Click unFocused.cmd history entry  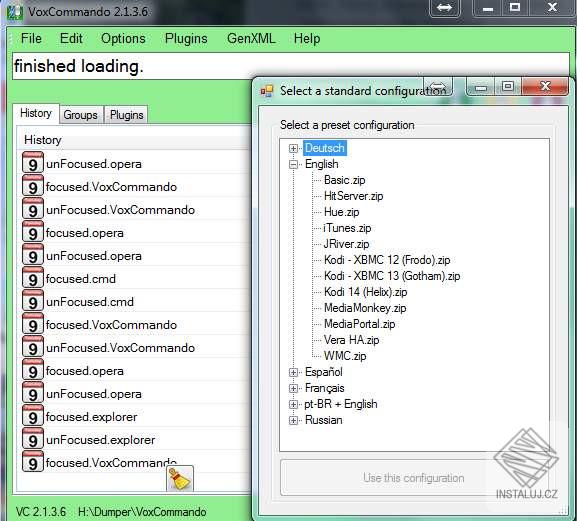90,302
